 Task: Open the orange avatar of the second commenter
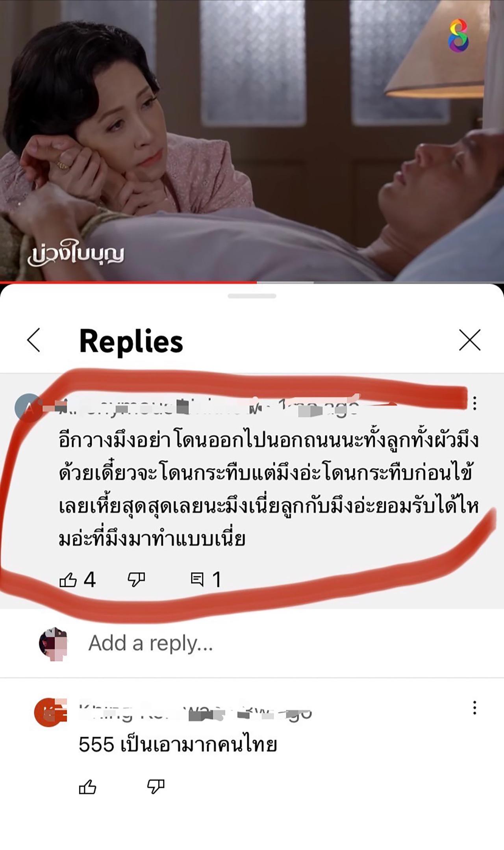point(49,712)
